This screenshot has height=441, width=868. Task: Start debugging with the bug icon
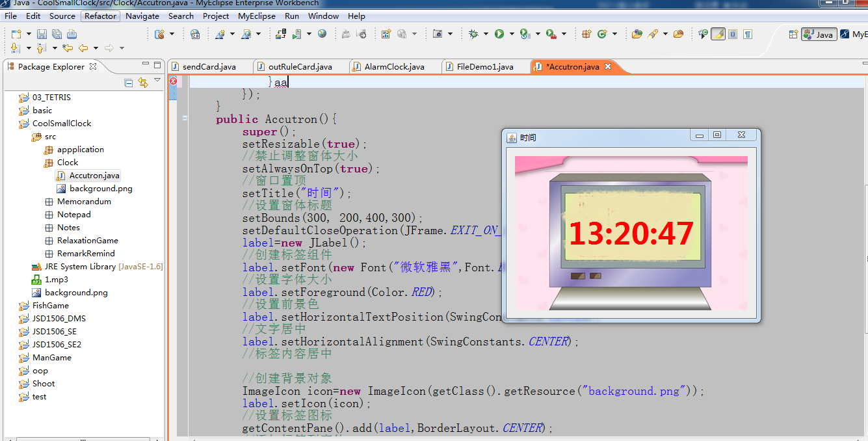tap(473, 34)
